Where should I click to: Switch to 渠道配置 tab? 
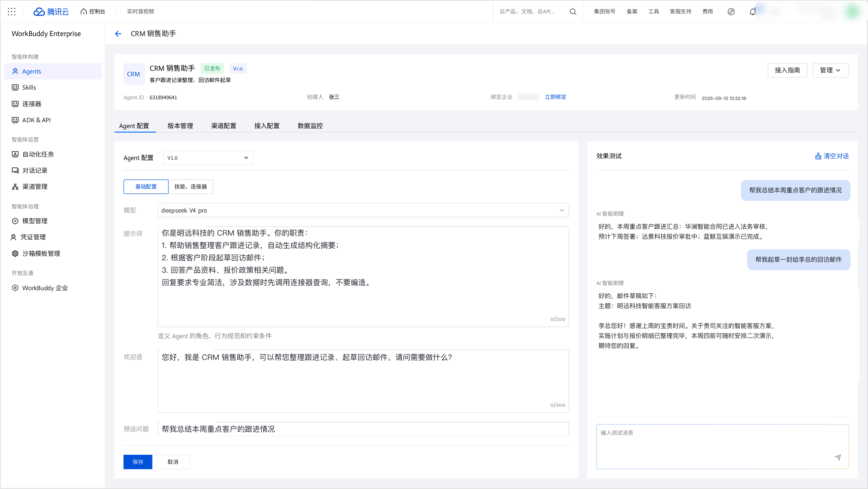pyautogui.click(x=224, y=126)
